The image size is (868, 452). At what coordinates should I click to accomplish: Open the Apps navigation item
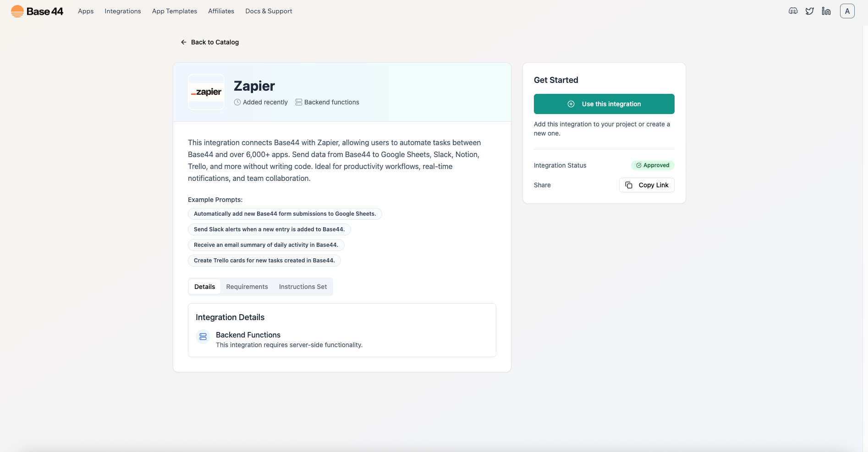click(x=86, y=11)
